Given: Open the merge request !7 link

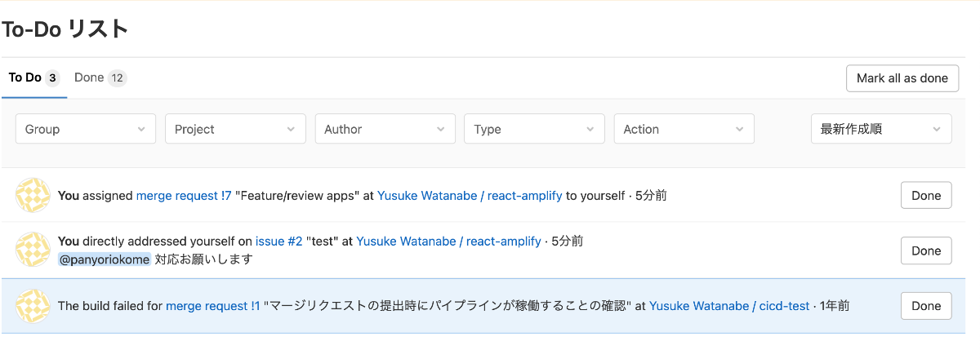Looking at the screenshot, I should coord(184,196).
